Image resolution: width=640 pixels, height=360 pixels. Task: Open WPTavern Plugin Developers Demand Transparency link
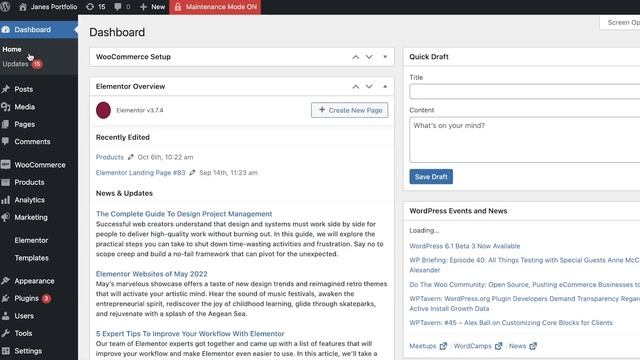point(524,303)
